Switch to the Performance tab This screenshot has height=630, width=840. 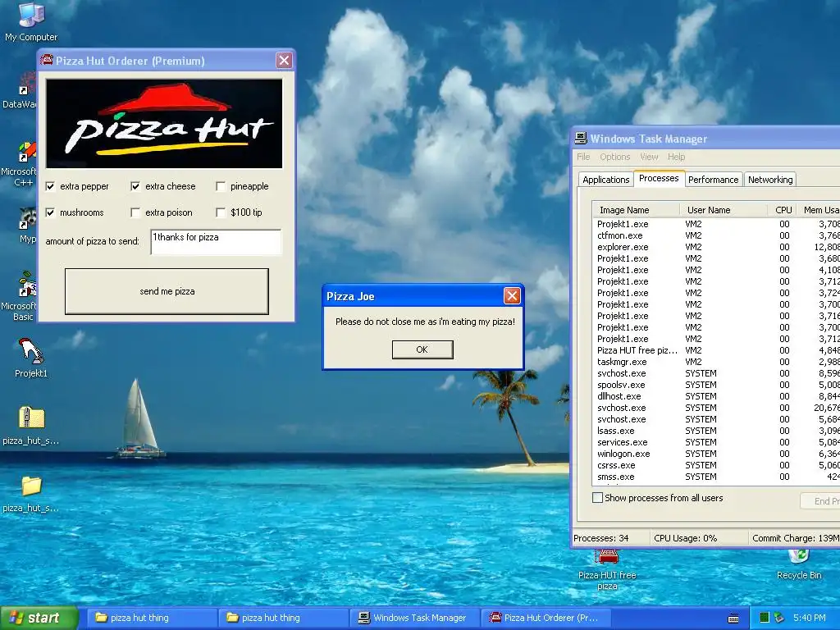(x=713, y=180)
